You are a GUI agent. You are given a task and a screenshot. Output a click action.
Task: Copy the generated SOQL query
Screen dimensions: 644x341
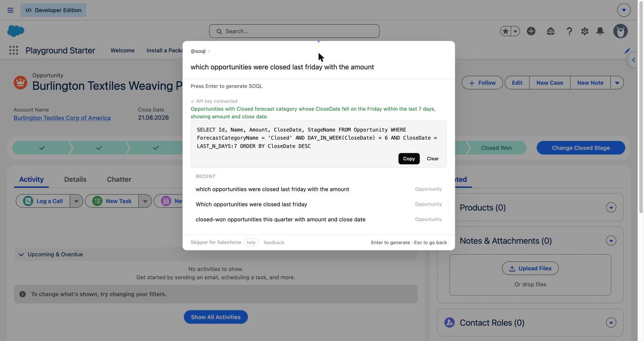click(x=409, y=159)
